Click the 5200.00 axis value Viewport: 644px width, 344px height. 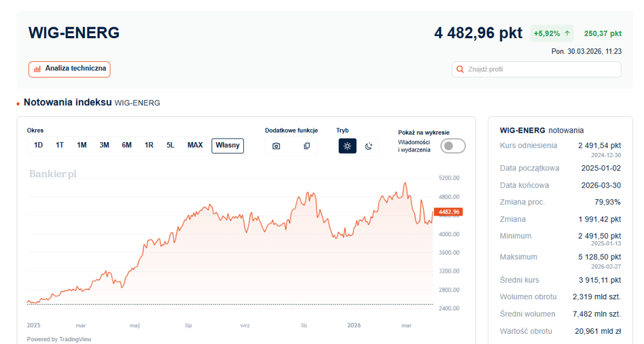[x=449, y=178]
